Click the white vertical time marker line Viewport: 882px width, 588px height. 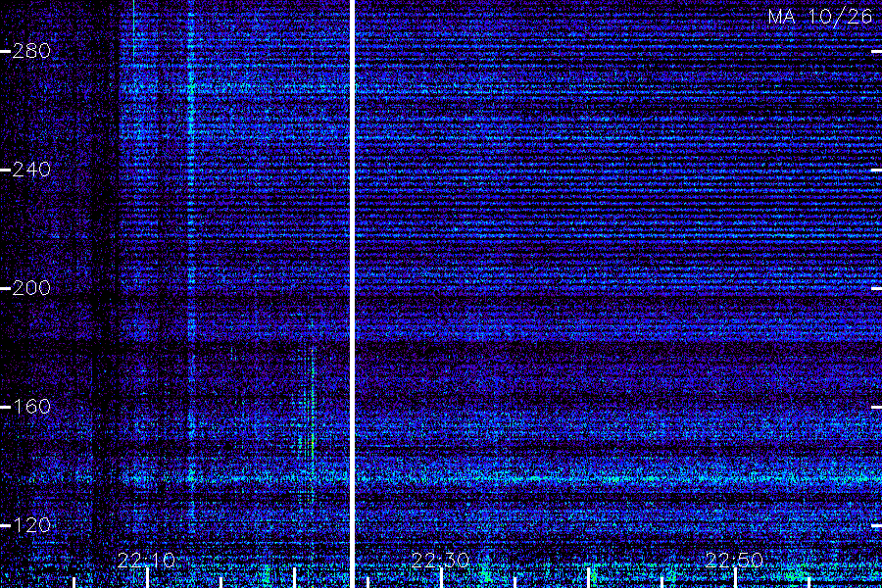[x=352, y=294]
